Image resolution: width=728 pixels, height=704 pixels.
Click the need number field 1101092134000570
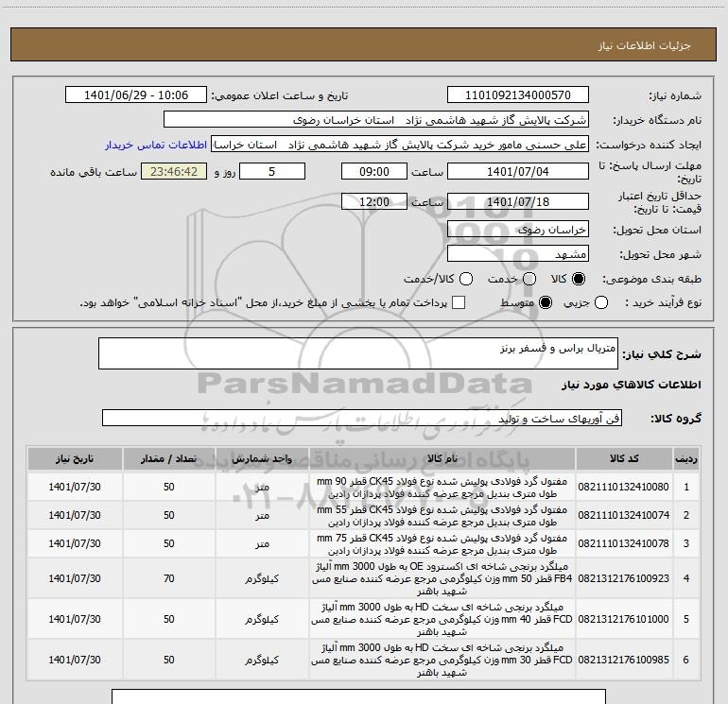coord(518,95)
